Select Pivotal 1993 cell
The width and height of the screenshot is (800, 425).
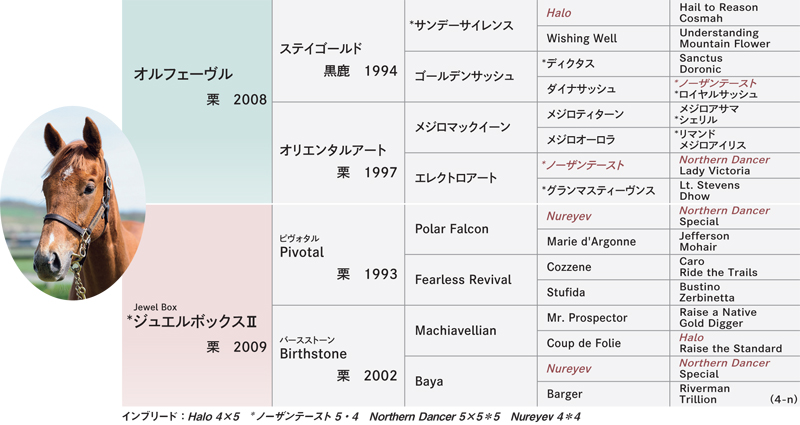[x=338, y=255]
